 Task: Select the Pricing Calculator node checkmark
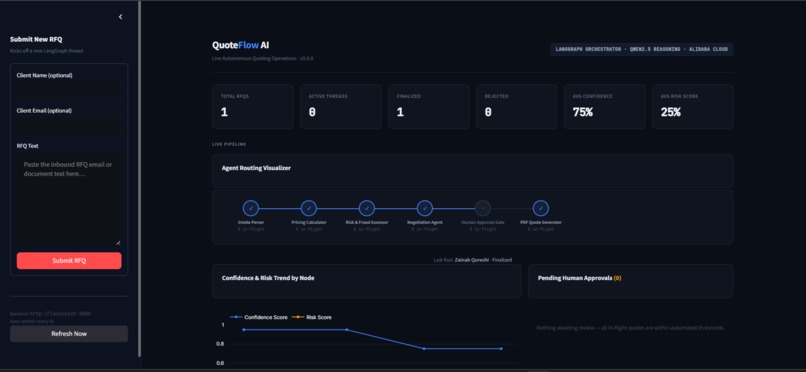(x=308, y=208)
